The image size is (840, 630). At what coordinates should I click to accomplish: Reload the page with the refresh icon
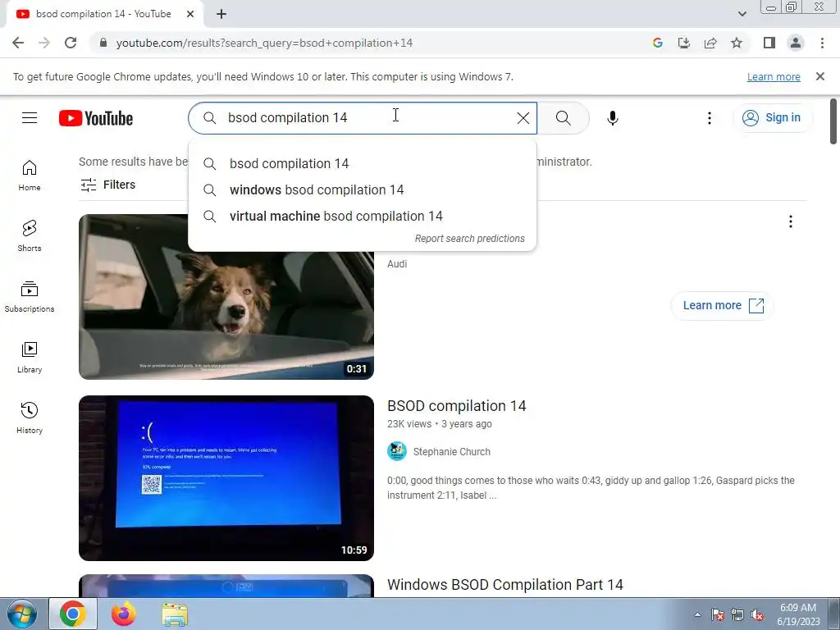[71, 43]
